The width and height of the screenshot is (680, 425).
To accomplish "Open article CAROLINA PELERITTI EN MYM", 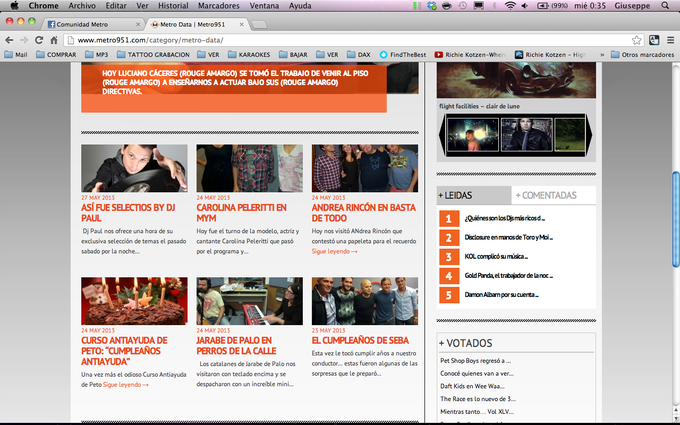I will (x=242, y=212).
